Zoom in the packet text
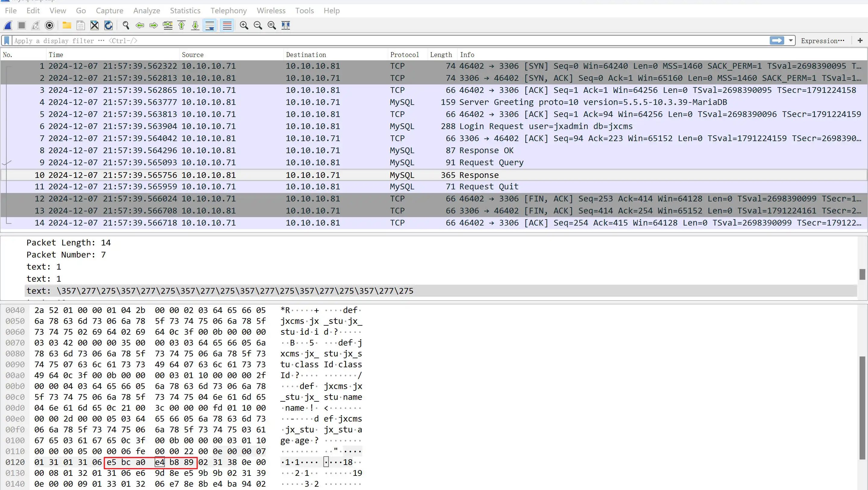 (x=244, y=25)
